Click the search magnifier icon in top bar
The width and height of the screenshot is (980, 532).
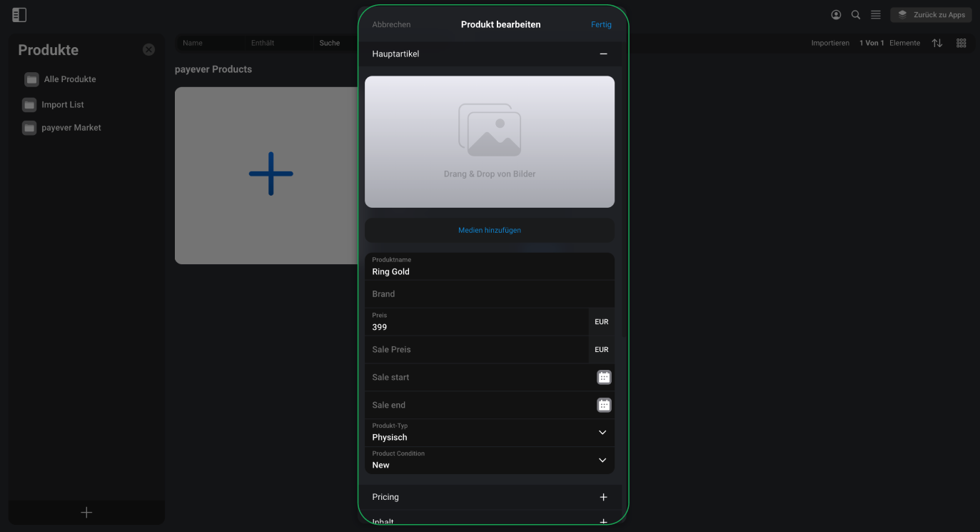click(x=856, y=15)
